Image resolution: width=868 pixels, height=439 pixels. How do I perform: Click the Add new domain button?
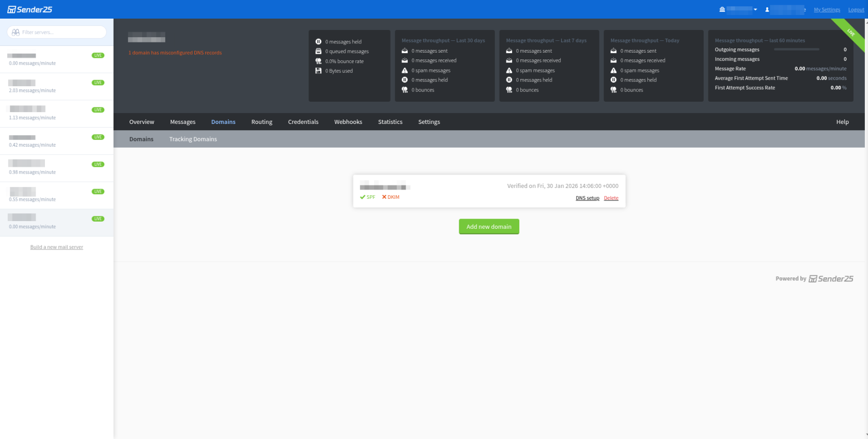pyautogui.click(x=489, y=227)
